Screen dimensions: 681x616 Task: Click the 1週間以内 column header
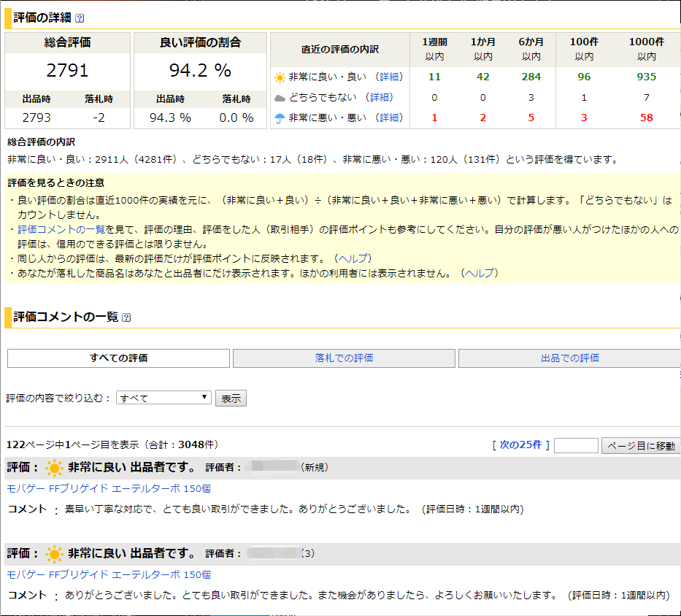pyautogui.click(x=435, y=49)
